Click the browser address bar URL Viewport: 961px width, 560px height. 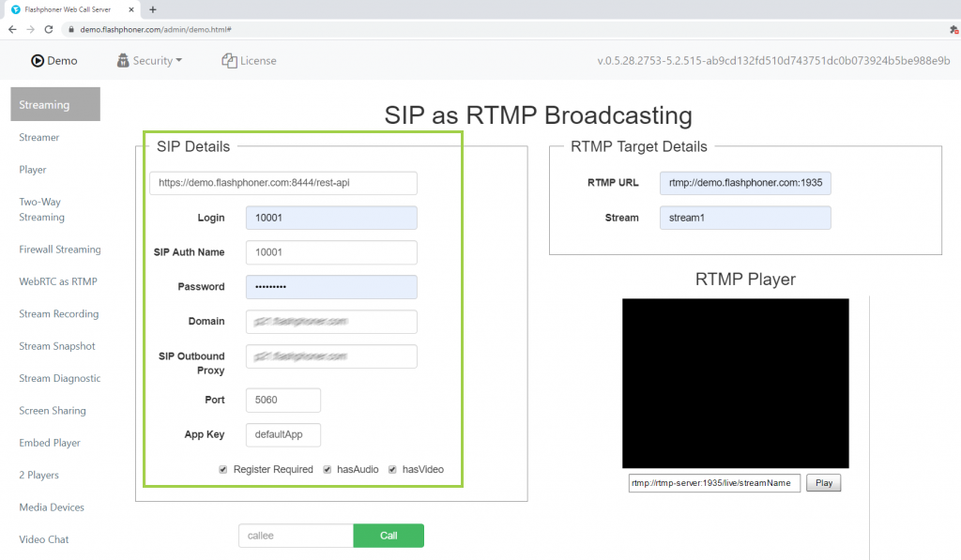point(156,29)
